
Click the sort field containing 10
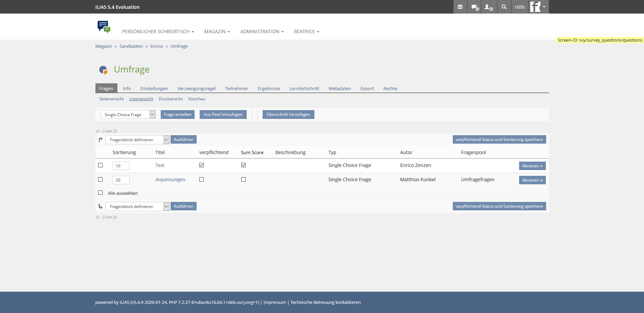[121, 166]
